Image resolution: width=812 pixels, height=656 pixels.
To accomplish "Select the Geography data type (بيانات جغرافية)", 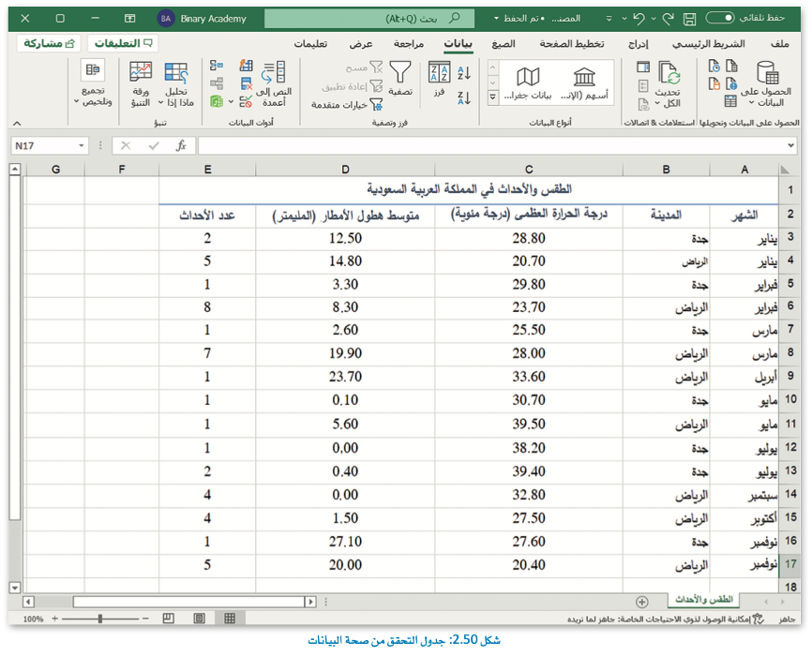I will (x=528, y=84).
